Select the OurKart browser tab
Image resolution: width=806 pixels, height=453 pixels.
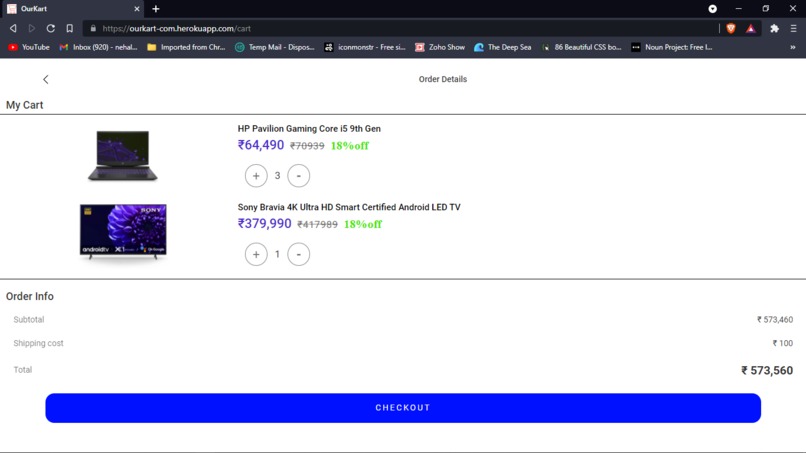click(72, 9)
